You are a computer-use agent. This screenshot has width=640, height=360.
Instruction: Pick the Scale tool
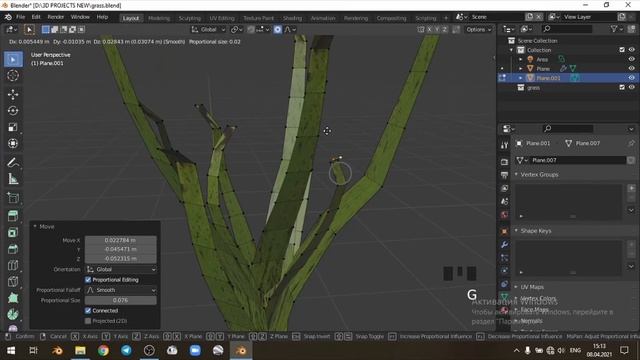pos(13,127)
